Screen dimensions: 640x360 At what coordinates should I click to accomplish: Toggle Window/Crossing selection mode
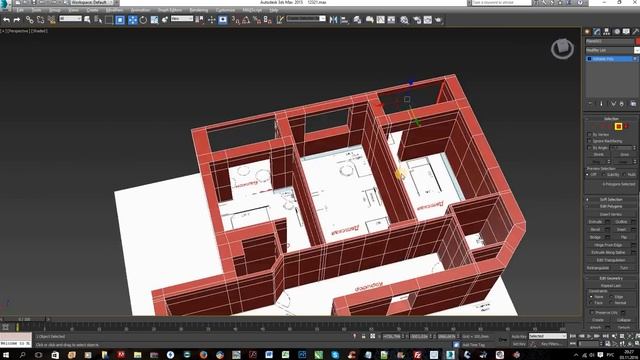click(x=120, y=20)
